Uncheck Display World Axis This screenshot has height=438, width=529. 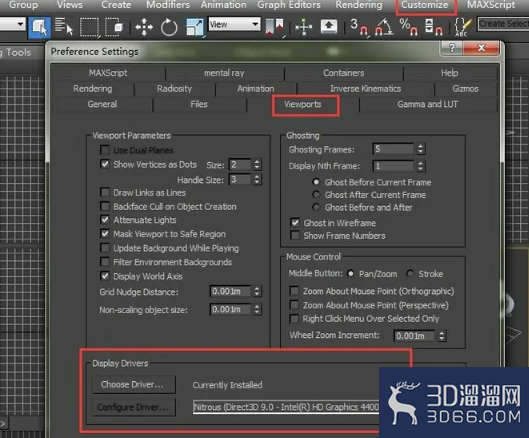[x=105, y=276]
